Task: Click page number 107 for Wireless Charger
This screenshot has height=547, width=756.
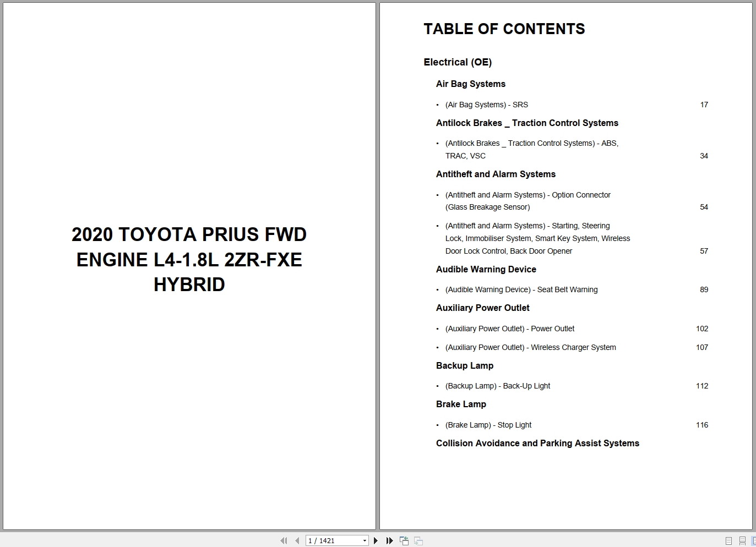Action: 702,347
